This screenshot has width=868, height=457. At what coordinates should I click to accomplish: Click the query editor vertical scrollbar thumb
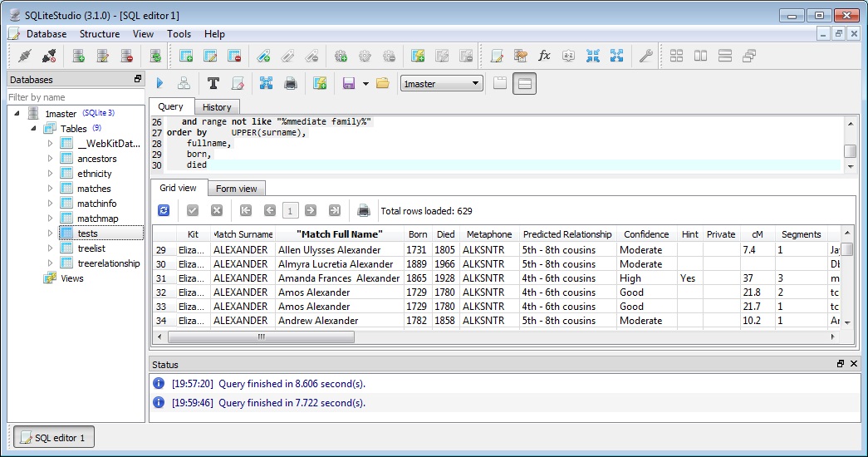[x=851, y=150]
